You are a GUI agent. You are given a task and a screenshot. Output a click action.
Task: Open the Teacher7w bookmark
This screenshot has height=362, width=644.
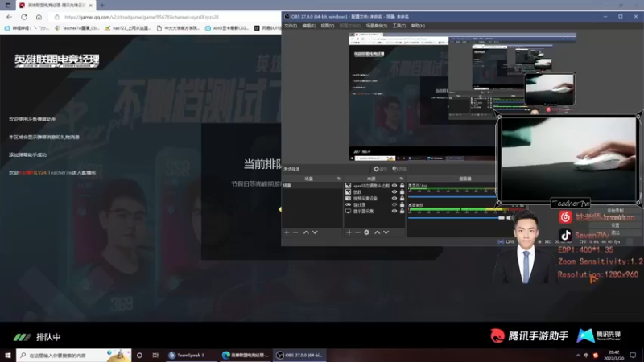click(x=77, y=28)
